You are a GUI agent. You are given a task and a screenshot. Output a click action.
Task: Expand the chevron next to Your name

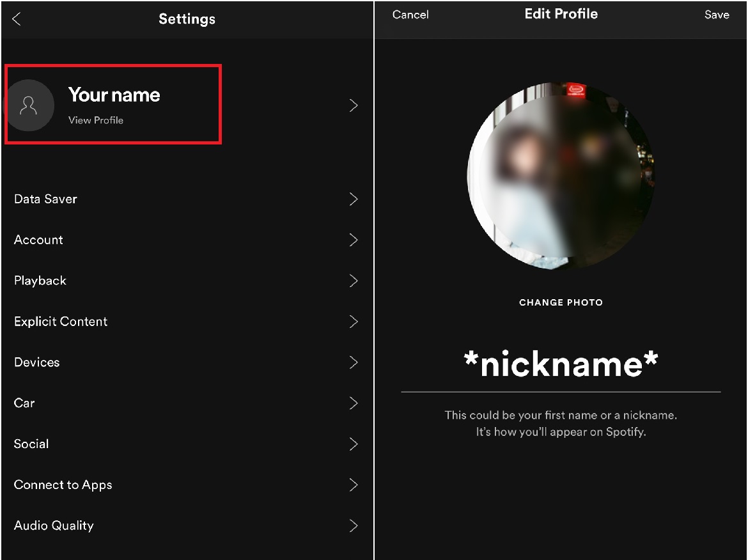click(354, 105)
